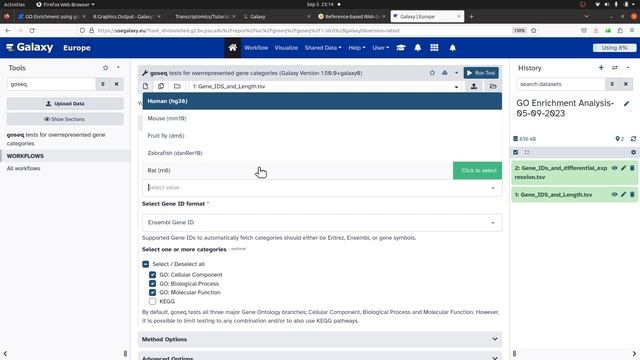Toggle GO: Molecular Function checkbox
The height and width of the screenshot is (360, 640).
click(153, 293)
